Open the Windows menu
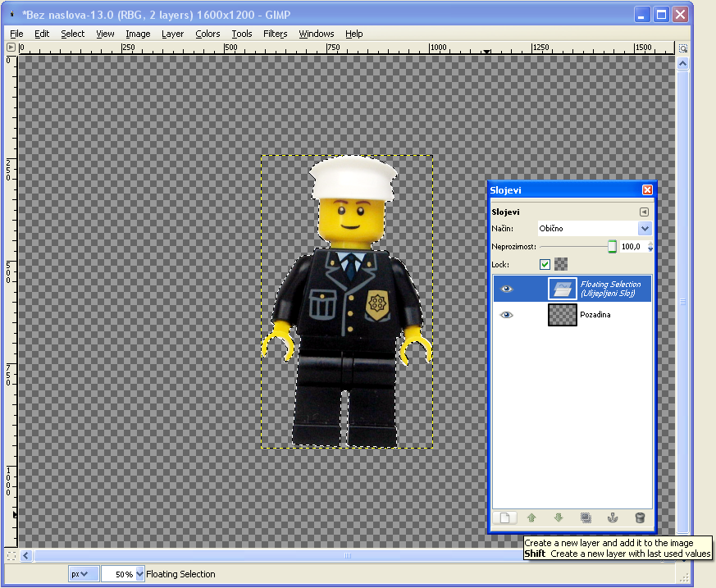Viewport: 716px width, 588px height. [x=317, y=34]
